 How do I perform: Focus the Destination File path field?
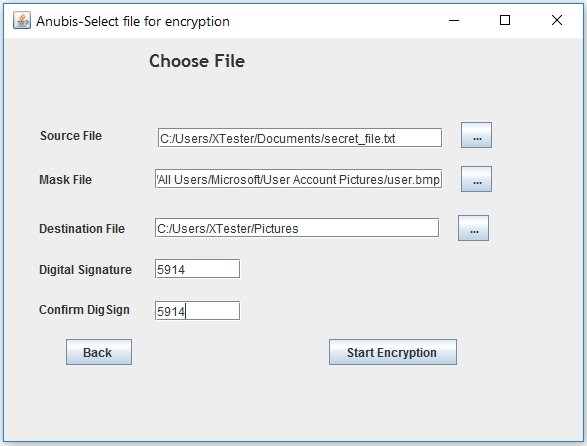pos(297,228)
